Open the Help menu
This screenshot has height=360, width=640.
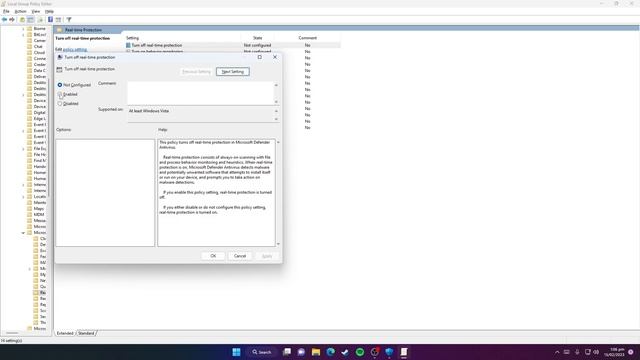(x=49, y=11)
